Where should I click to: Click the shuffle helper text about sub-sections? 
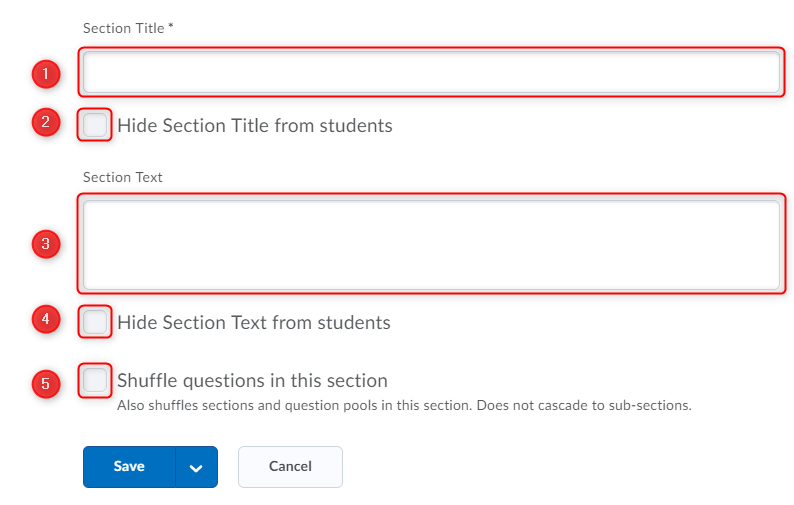(404, 406)
